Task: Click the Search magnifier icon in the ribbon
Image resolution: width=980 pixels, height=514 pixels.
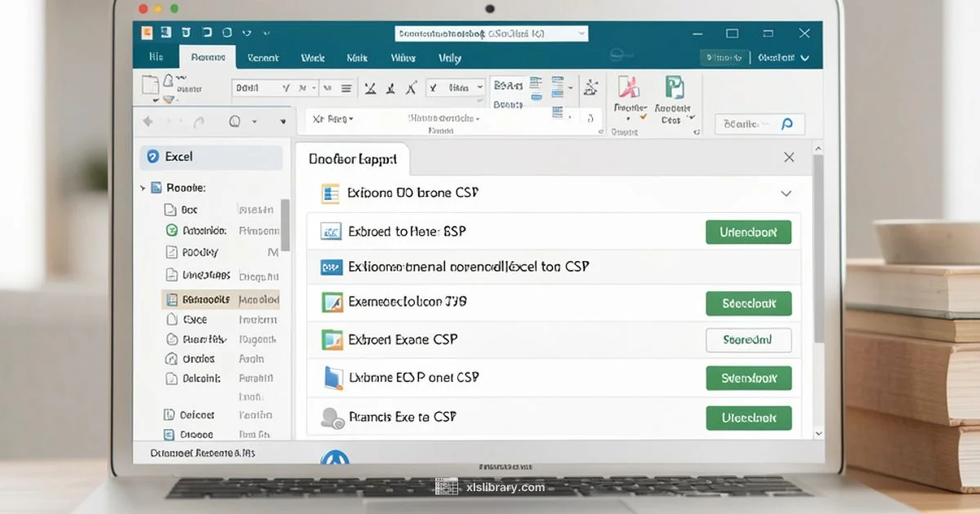Action: (x=786, y=122)
